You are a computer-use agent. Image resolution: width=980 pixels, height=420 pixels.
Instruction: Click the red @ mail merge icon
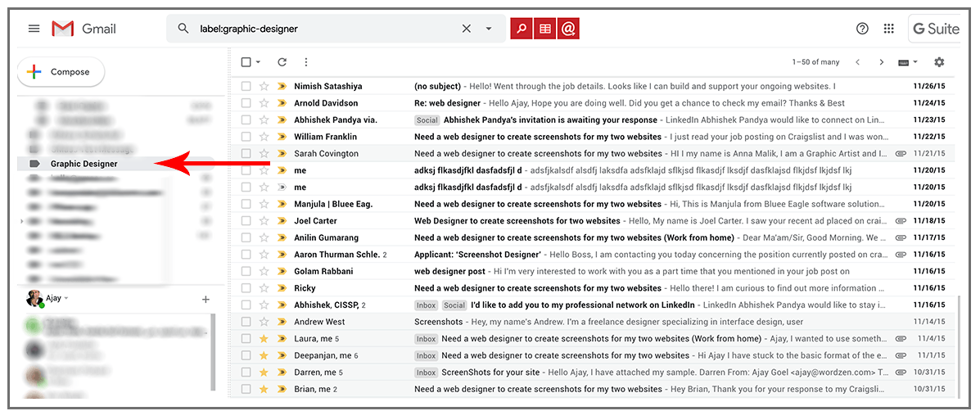coord(568,29)
